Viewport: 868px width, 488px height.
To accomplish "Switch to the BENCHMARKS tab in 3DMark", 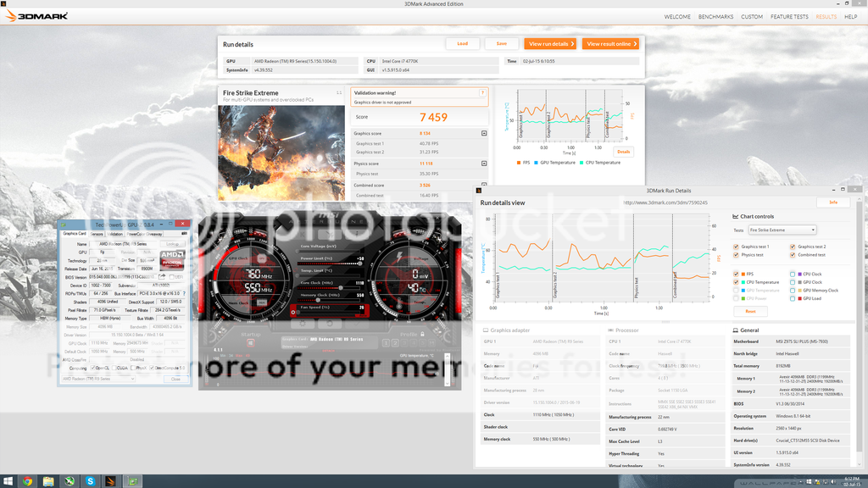I will (717, 16).
